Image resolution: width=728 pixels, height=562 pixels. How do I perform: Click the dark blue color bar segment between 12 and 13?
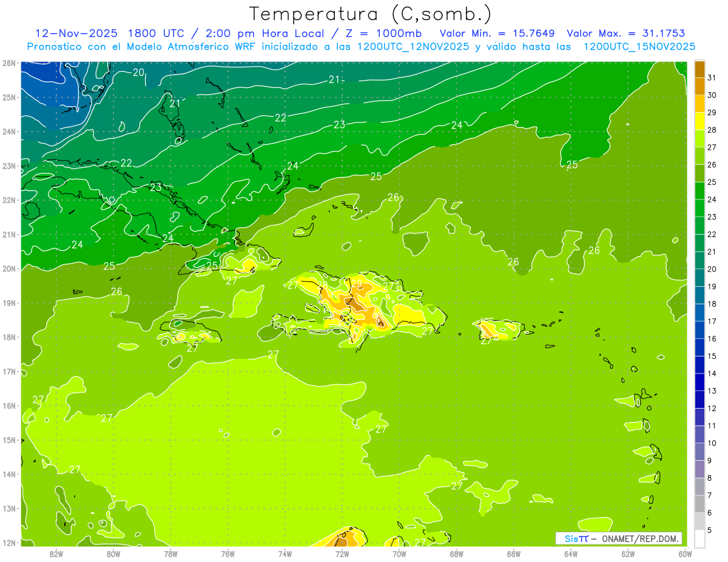(x=699, y=400)
